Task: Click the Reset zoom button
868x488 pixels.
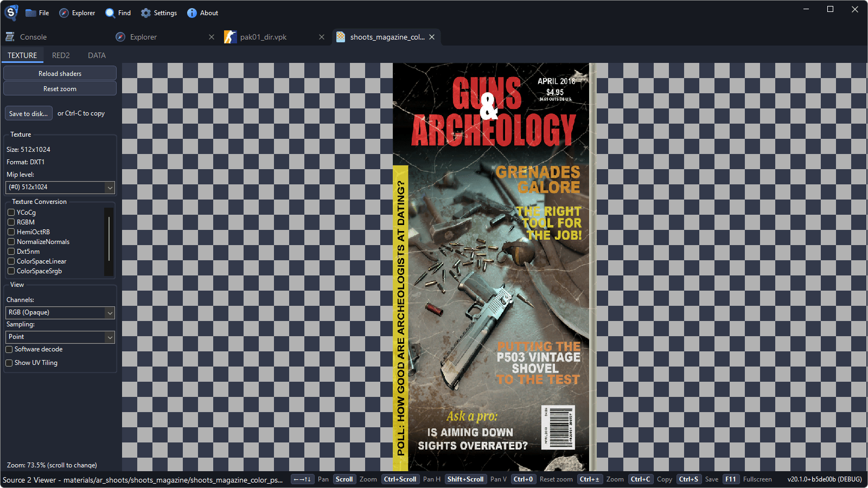Action: tap(60, 88)
